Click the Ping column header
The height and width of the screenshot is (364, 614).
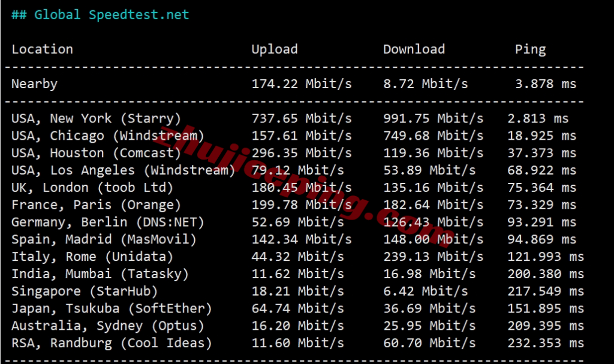[530, 50]
